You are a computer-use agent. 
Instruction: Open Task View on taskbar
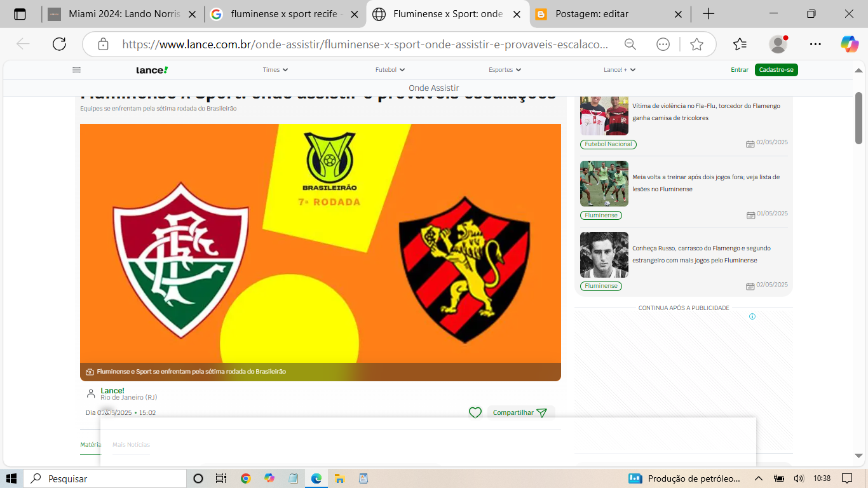point(220,478)
